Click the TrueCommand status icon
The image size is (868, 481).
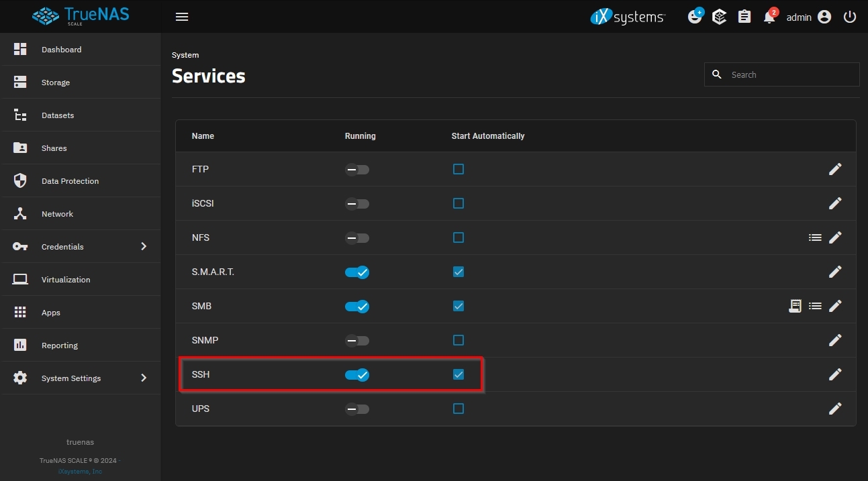coord(720,17)
